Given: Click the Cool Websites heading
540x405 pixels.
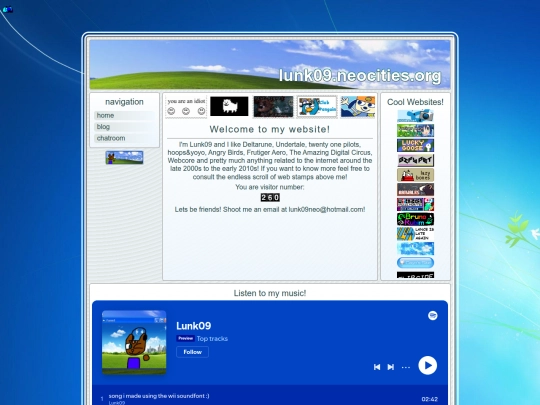Looking at the screenshot, I should tap(415, 102).
